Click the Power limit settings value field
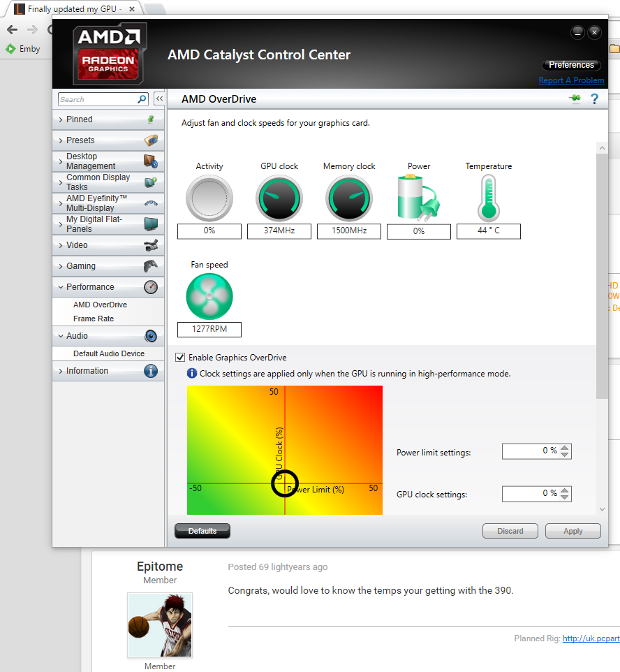The height and width of the screenshot is (672, 620). (x=531, y=451)
